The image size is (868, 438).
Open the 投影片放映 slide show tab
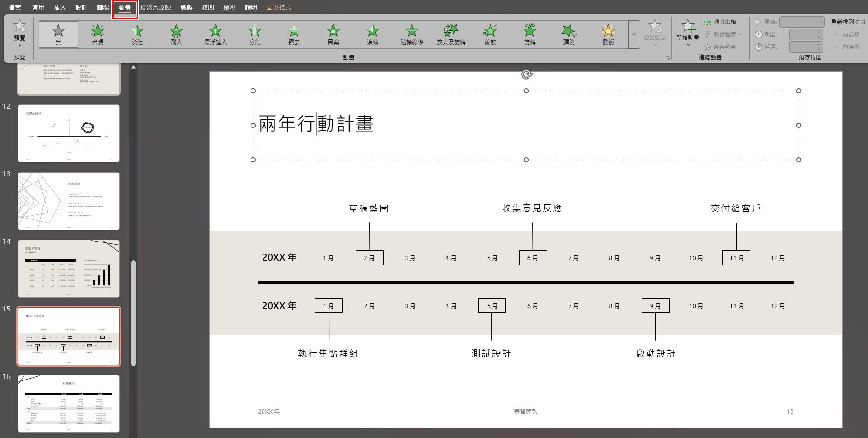tap(155, 8)
